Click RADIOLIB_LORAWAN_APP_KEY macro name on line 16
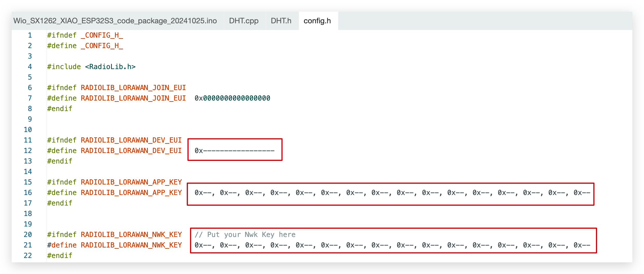644x274 pixels. pos(131,193)
